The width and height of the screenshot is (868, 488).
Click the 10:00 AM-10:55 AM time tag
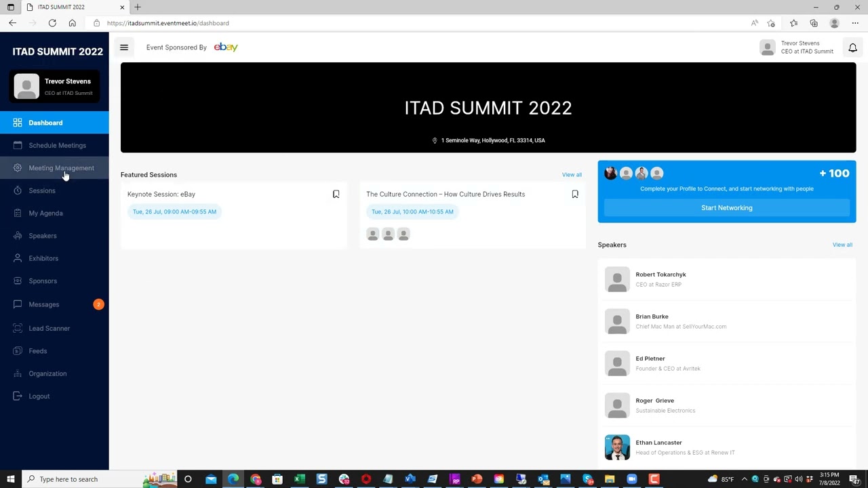coord(413,211)
